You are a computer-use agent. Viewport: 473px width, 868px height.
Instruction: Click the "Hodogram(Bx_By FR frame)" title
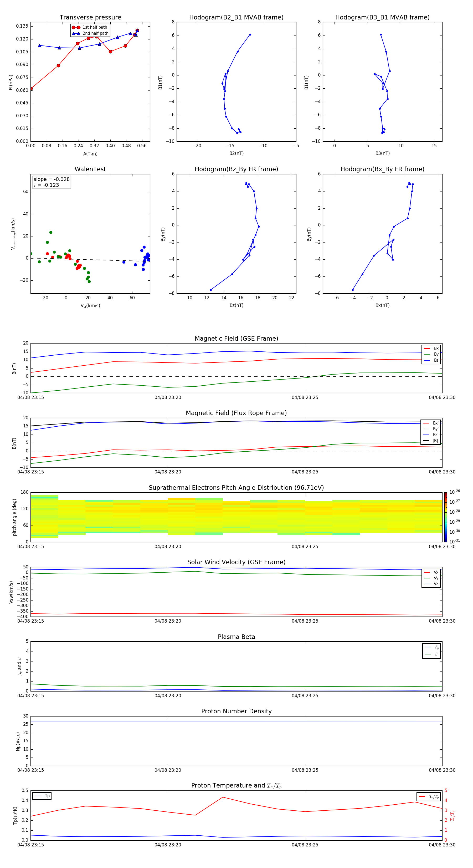tap(382, 169)
